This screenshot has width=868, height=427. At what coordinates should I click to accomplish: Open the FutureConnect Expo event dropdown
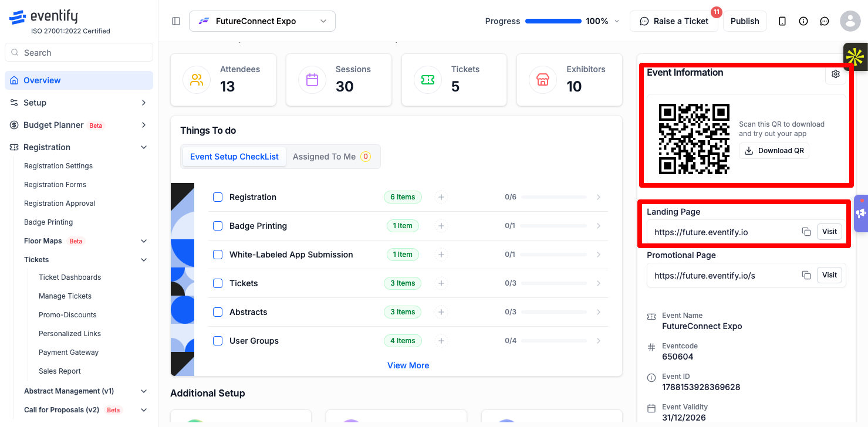(262, 21)
